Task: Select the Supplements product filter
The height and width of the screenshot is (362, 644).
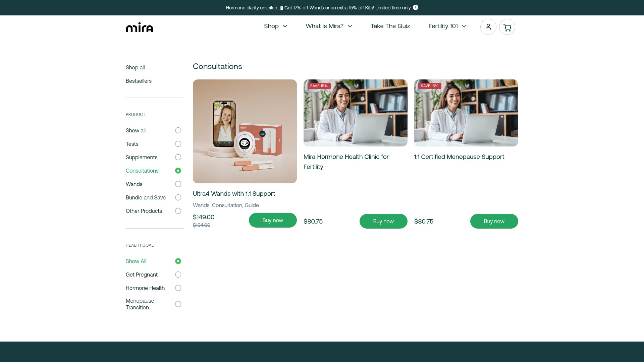Action: tap(153, 157)
